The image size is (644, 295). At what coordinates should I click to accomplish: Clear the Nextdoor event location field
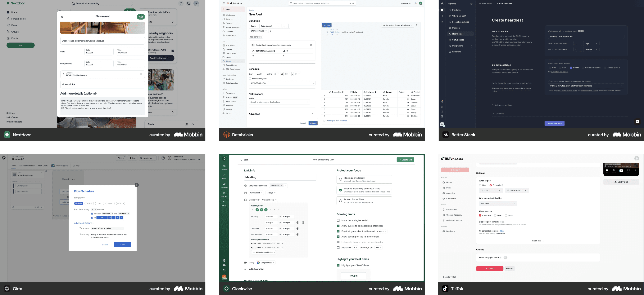point(141,74)
